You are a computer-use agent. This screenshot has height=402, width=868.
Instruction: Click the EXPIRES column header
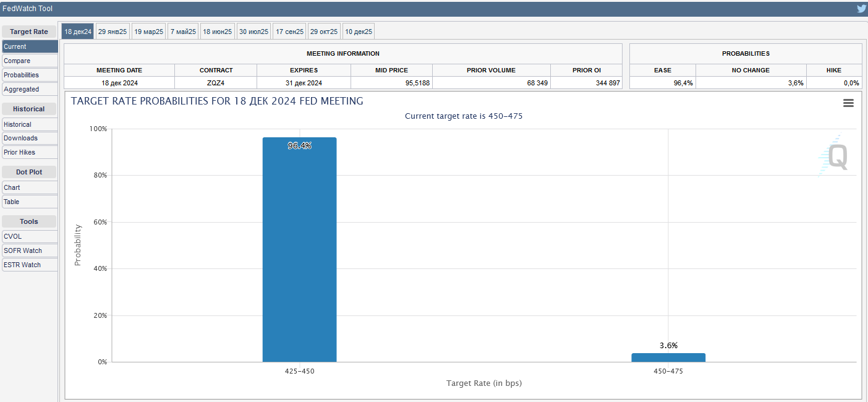tap(304, 70)
